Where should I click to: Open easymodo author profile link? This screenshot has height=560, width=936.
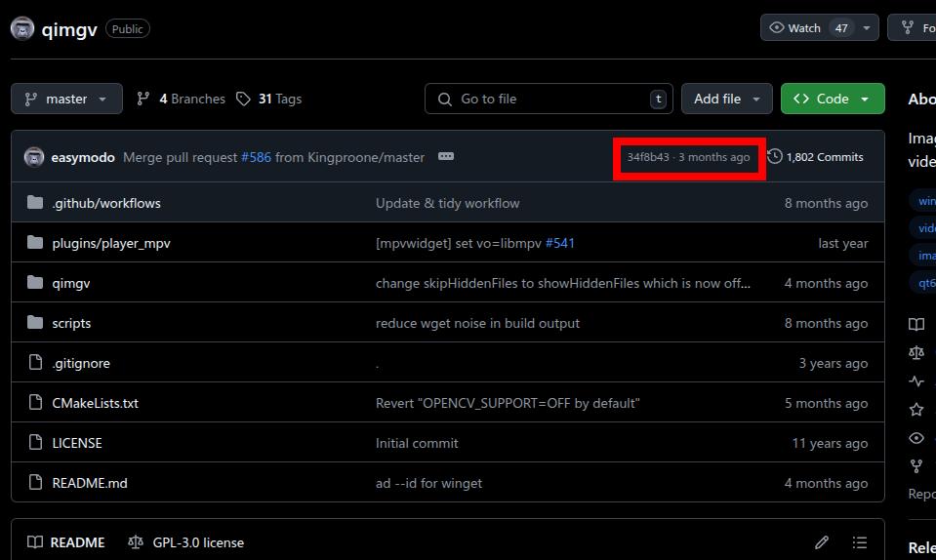pyautogui.click(x=83, y=157)
